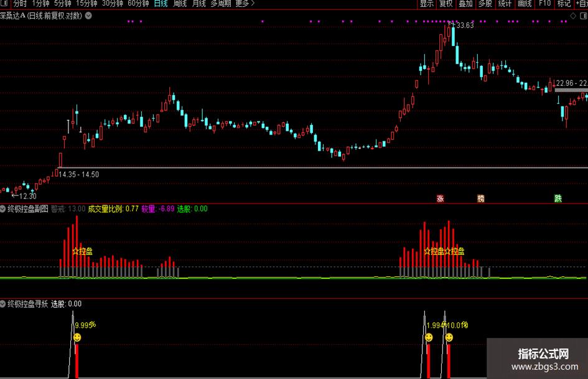Image resolution: width=588 pixels, height=379 pixels.
Task: Click the smiley signal labeled 10.01%
Action: click(x=449, y=337)
